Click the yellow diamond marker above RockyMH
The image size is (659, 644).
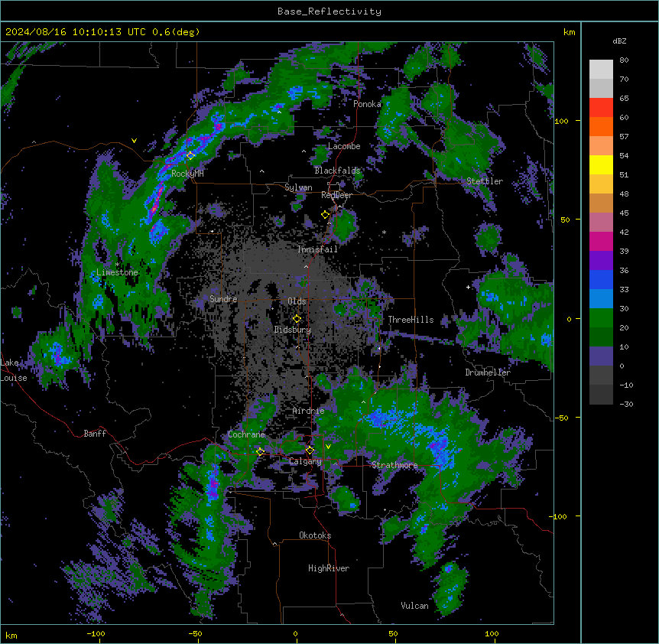click(190, 155)
